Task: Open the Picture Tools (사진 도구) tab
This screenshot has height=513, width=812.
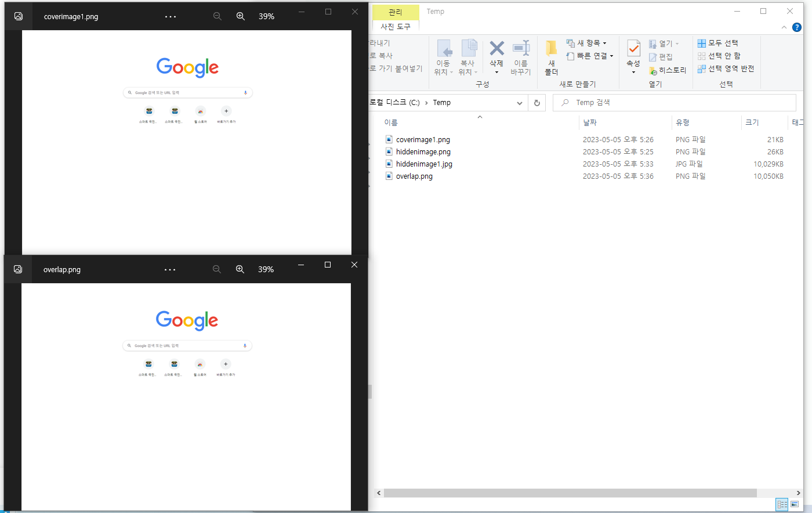Action: pos(396,27)
